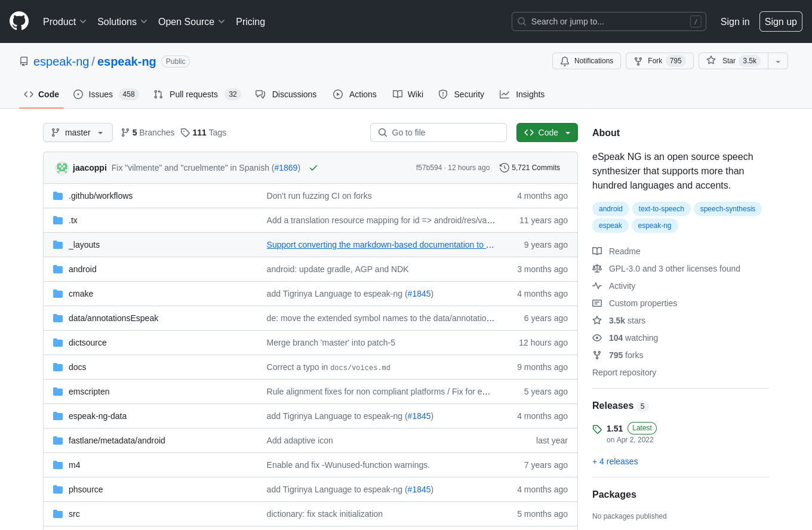Click the jaacoppi avatar image
Screen dimensions: 812x530
pos(62,168)
